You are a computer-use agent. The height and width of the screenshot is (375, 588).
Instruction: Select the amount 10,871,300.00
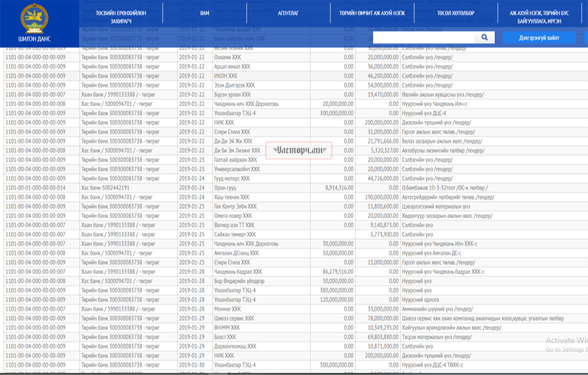tap(383, 347)
